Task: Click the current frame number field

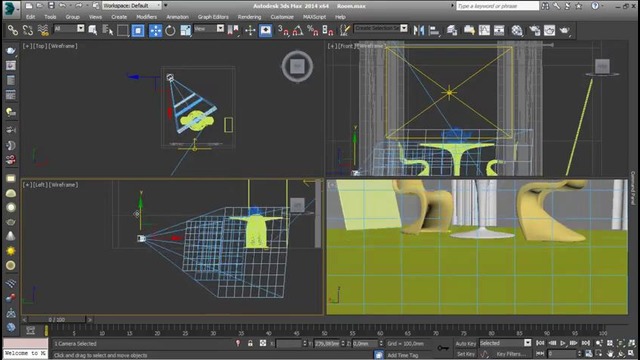Action: [563, 353]
